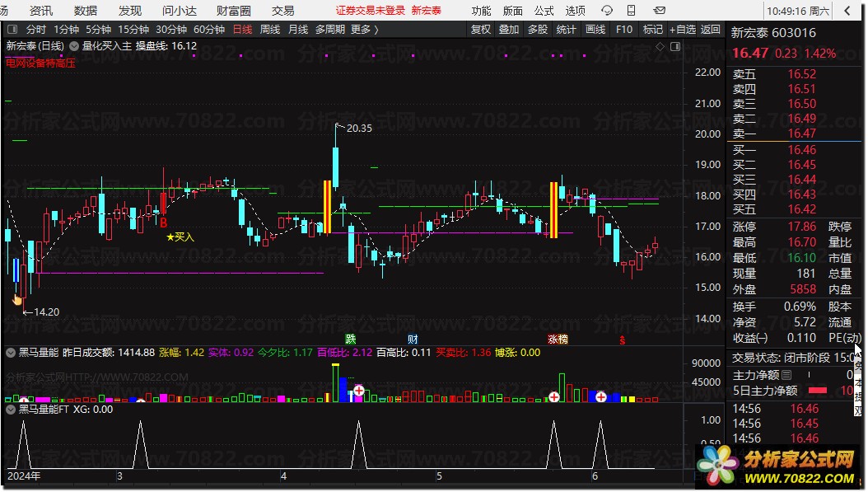The width and height of the screenshot is (868, 492).
Task: Click the 14.20 low price label
Action: click(46, 312)
